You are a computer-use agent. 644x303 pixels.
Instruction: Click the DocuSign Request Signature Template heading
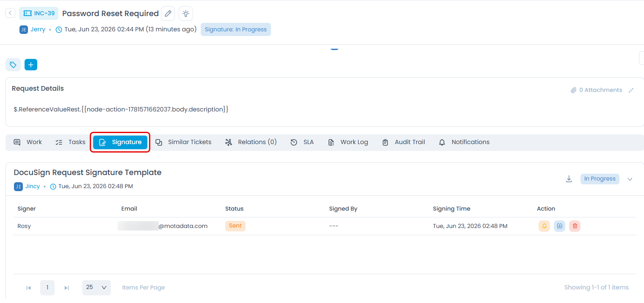[x=88, y=173]
